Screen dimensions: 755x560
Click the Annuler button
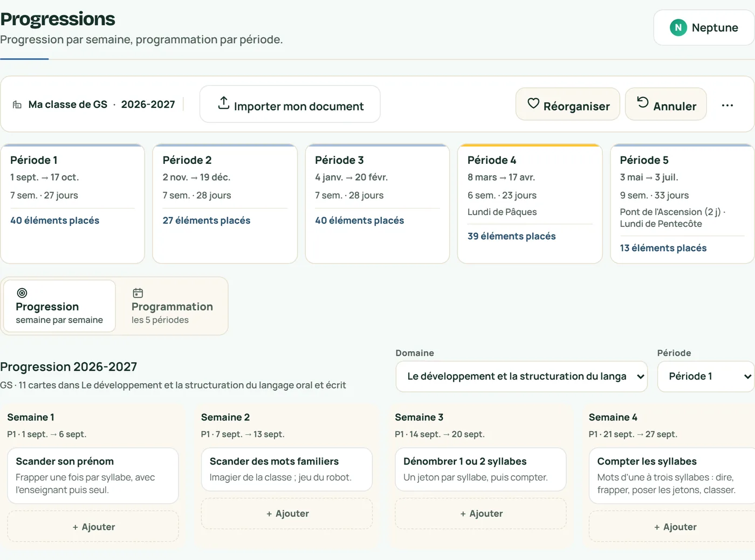pyautogui.click(x=666, y=104)
